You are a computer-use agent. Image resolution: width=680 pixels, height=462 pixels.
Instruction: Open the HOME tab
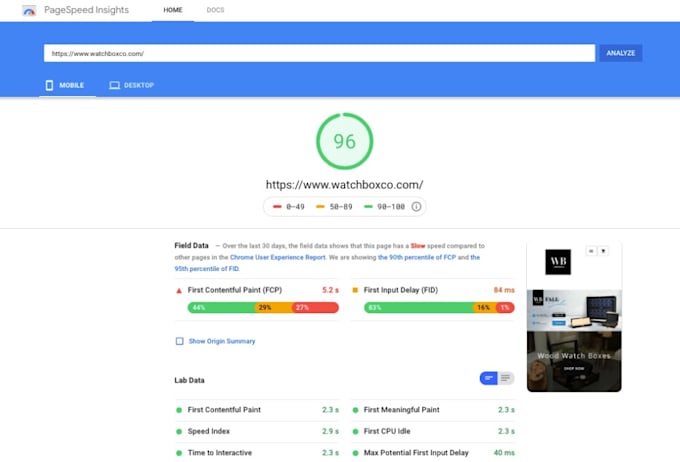click(x=173, y=10)
